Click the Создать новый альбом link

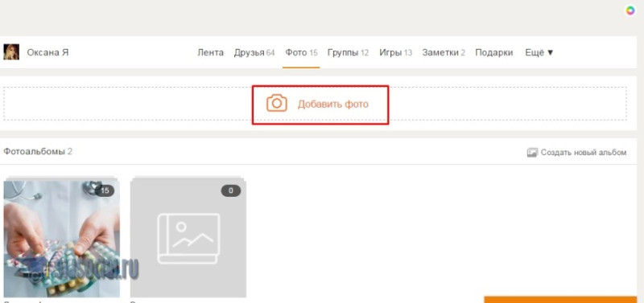click(x=584, y=153)
